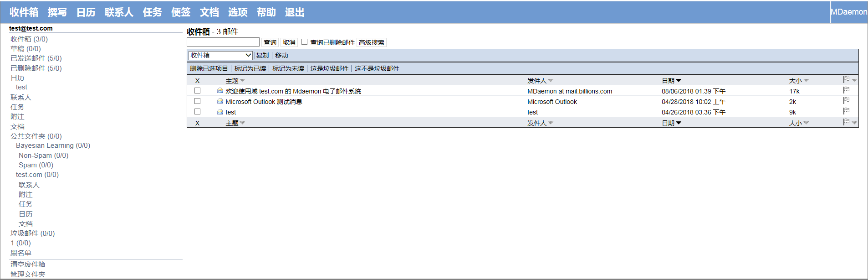This screenshot has width=868, height=280.
Task: Tick checkbox for the MDaemon welcome email
Action: (x=198, y=91)
